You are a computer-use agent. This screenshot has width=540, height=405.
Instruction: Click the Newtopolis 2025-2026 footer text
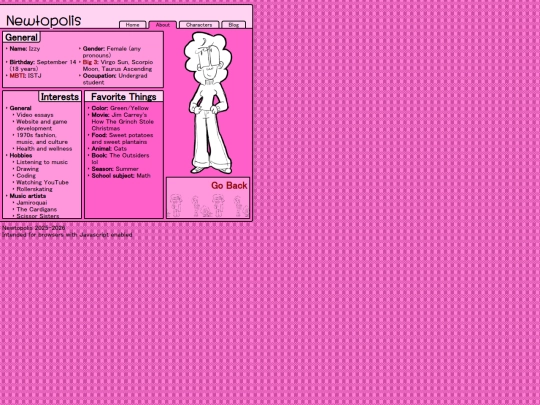pos(33,228)
